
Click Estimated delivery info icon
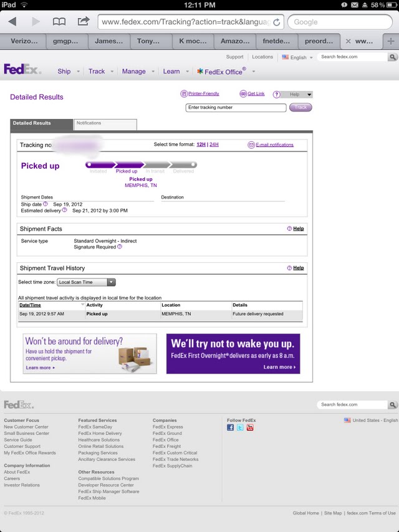(x=64, y=210)
